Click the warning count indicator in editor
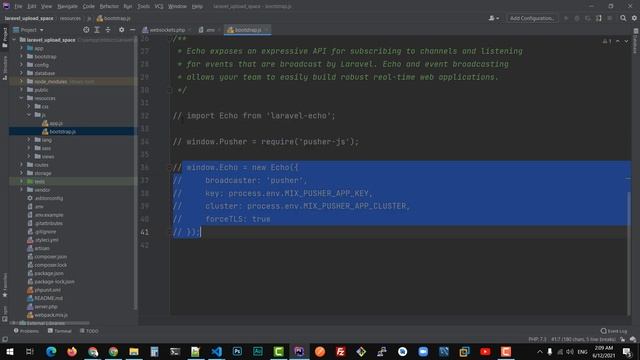The image size is (640, 360). 607,41
